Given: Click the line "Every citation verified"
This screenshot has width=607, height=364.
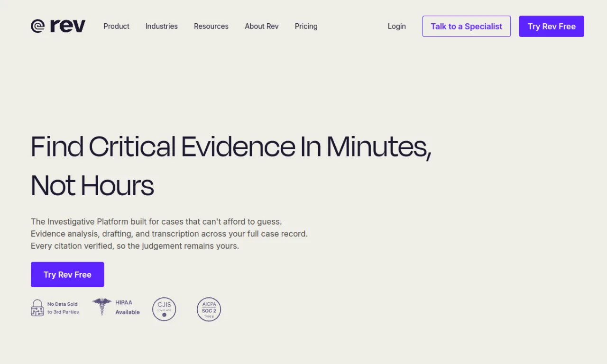Looking at the screenshot, I should 135,246.
